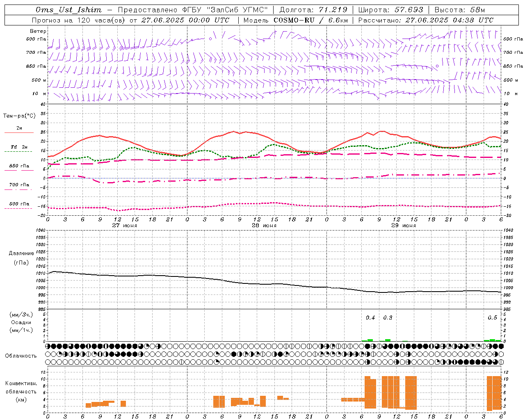Click the 29 июня date label
Image resolution: width=525 pixels, height=420 pixels.
[x=403, y=226]
